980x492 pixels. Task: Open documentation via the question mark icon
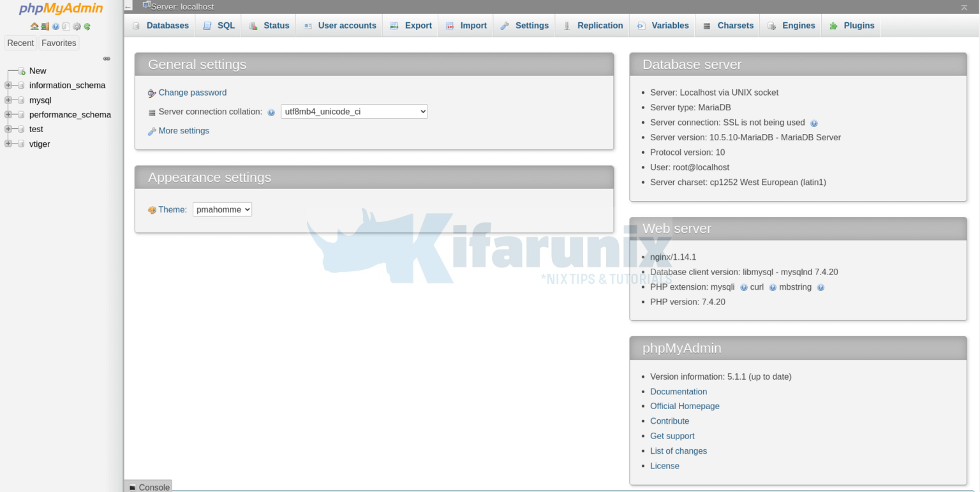click(x=56, y=27)
